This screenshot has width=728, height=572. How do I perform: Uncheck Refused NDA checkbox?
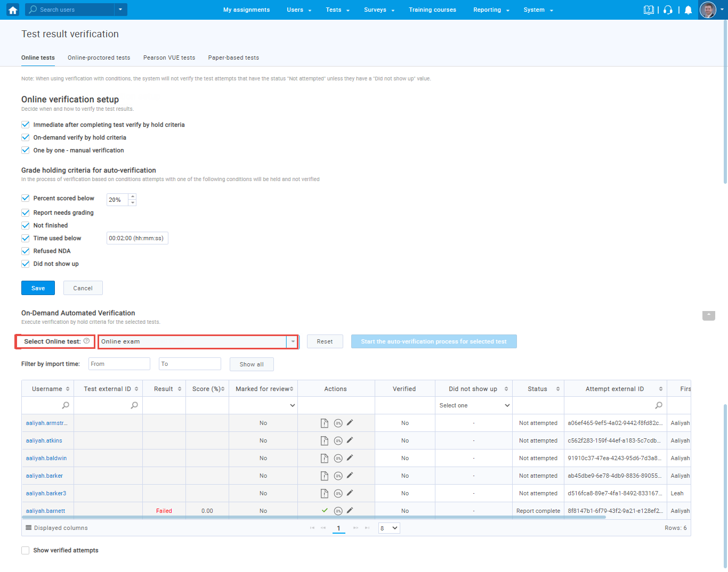(25, 251)
